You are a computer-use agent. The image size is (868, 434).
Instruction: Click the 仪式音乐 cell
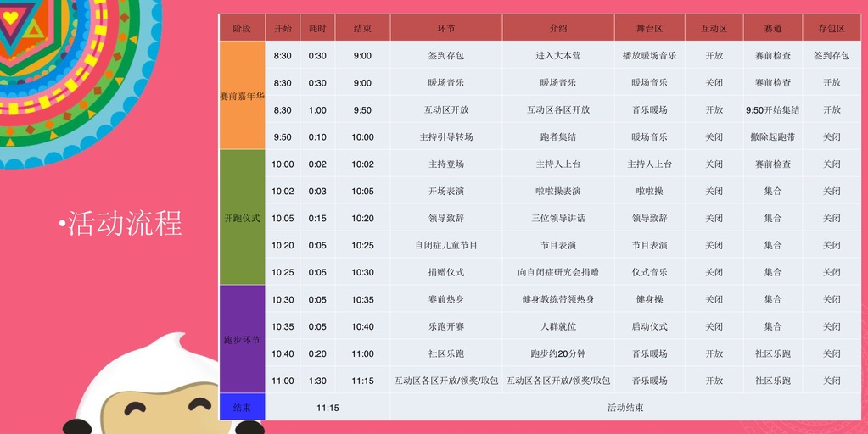(649, 272)
